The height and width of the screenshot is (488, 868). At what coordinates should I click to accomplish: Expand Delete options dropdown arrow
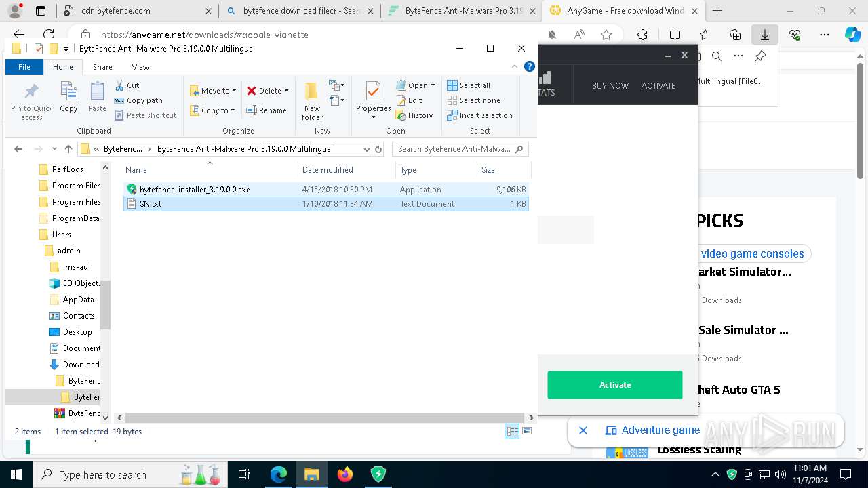[286, 91]
